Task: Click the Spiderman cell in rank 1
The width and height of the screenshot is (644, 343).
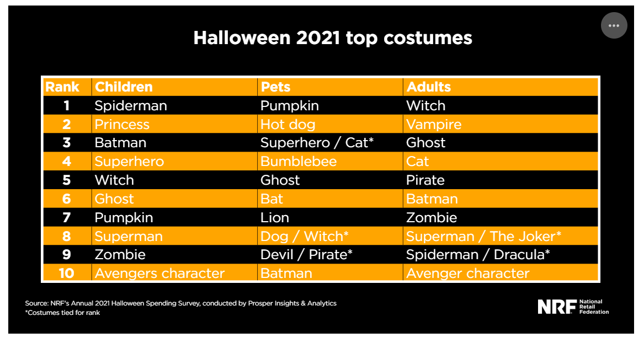Action: pos(131,105)
